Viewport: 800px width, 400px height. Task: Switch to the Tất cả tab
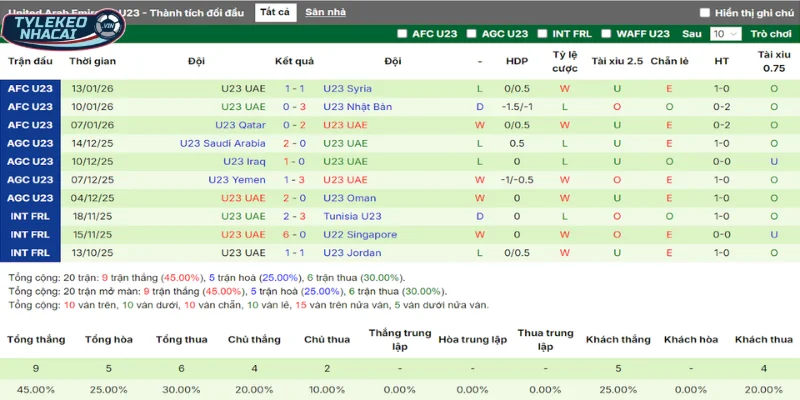point(274,12)
